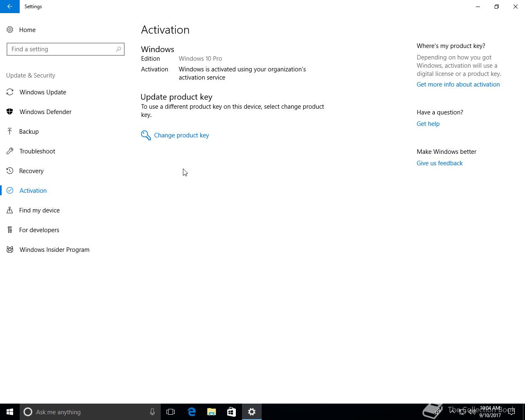Open Backup using the up-arrow icon
Image resolution: width=525 pixels, height=420 pixels.
click(x=10, y=132)
